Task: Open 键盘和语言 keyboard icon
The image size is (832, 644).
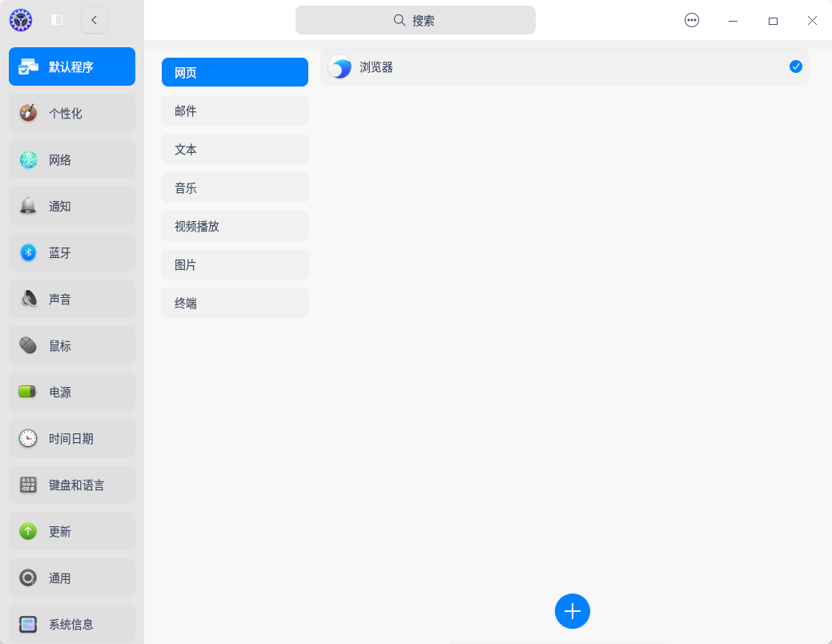Action: pyautogui.click(x=28, y=485)
